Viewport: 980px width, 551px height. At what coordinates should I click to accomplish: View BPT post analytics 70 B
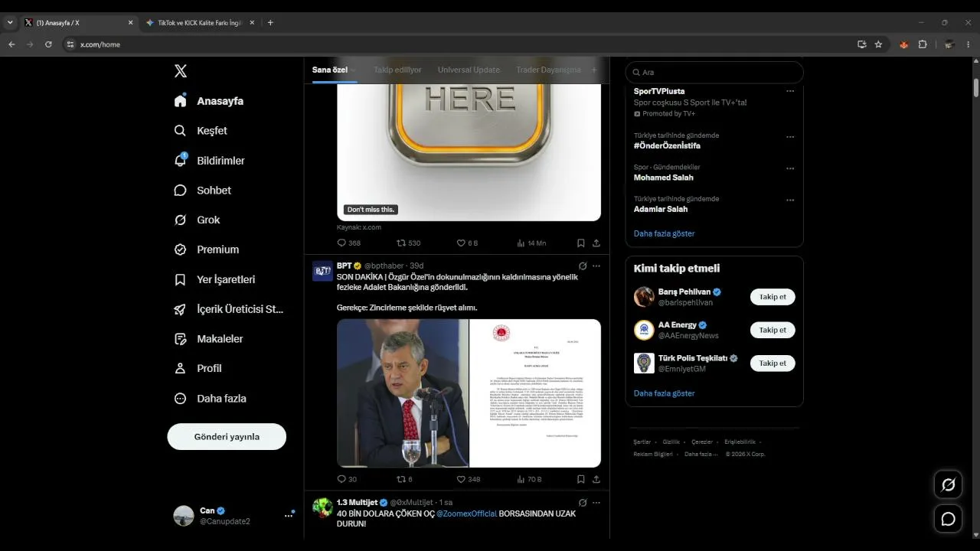coord(529,480)
